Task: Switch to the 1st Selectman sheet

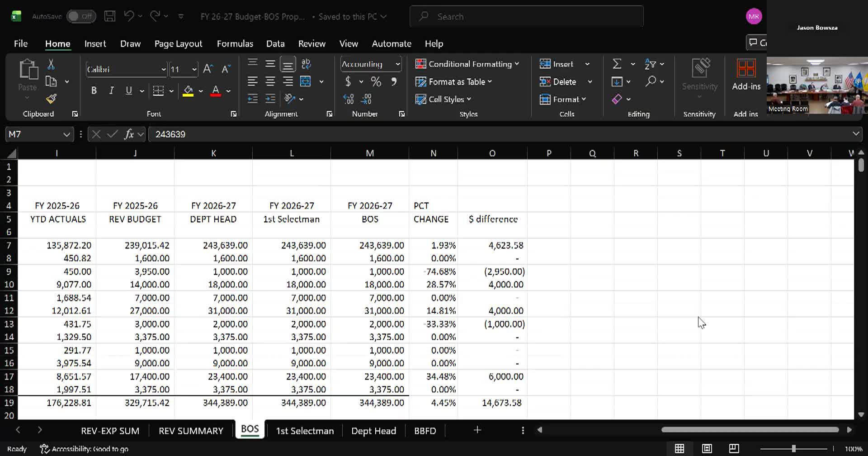Action: click(x=305, y=431)
